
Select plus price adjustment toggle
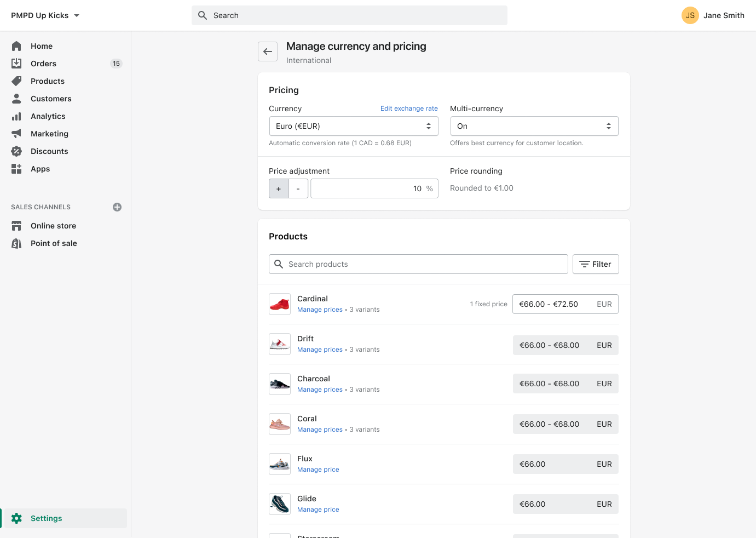tap(279, 188)
